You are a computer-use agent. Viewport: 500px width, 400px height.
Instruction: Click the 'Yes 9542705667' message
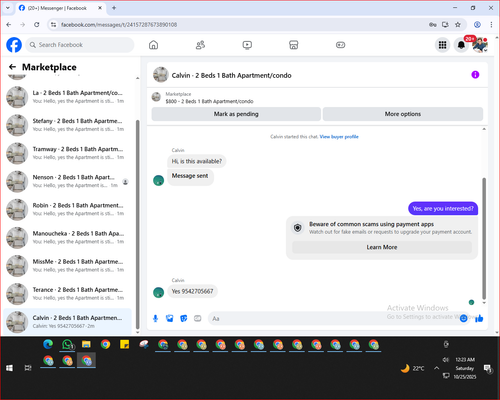click(x=192, y=291)
